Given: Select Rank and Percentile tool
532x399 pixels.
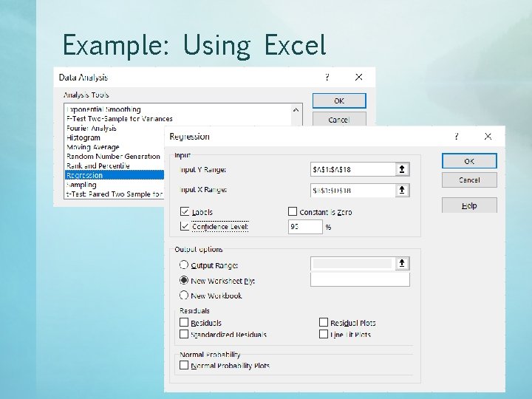Looking at the screenshot, I should click(x=98, y=166).
